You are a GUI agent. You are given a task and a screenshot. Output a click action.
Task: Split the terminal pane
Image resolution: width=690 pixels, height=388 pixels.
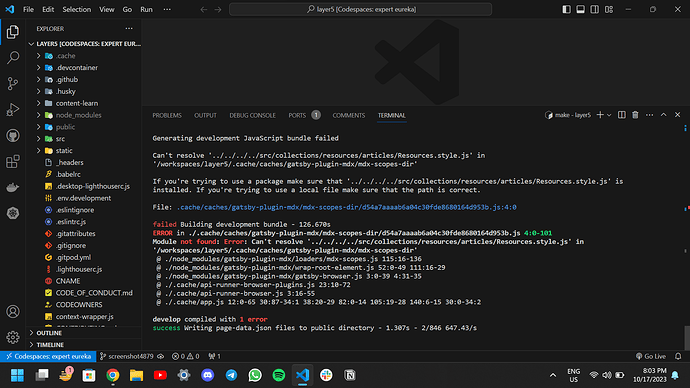(x=621, y=115)
